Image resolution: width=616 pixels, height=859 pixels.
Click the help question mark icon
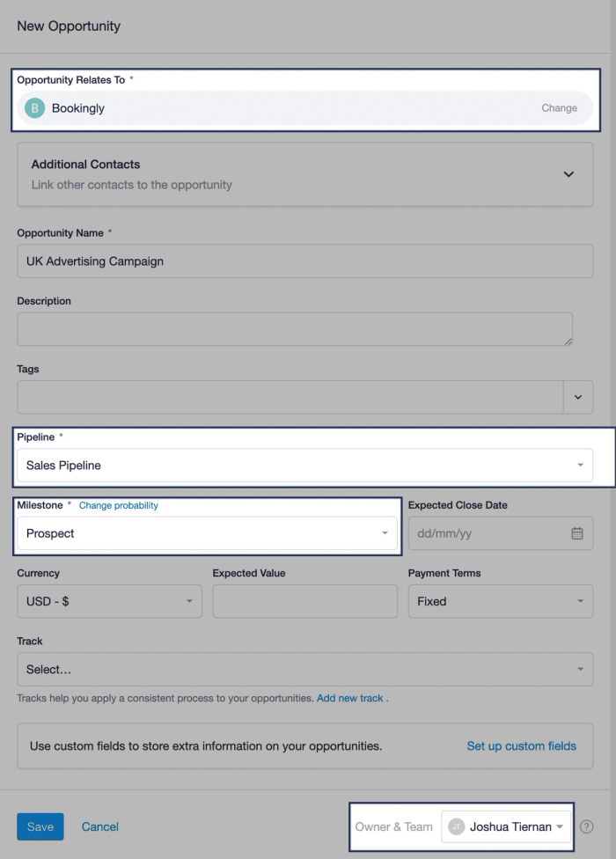click(586, 826)
